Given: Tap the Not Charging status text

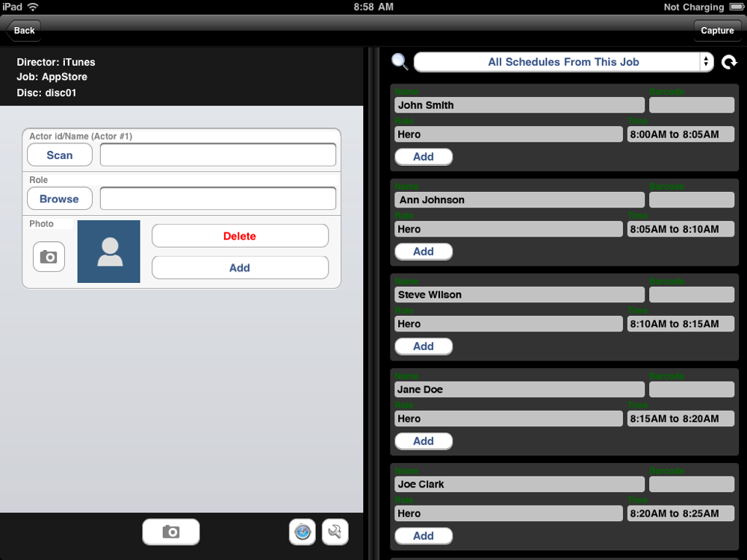Looking at the screenshot, I should click(694, 7).
